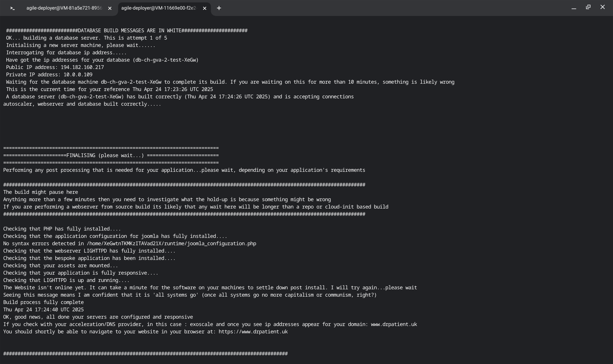Click the 'Thu Apr 24 17:24:40 UTC 2025' timestamp line
Screen dimensions: 613x364
pos(43,310)
